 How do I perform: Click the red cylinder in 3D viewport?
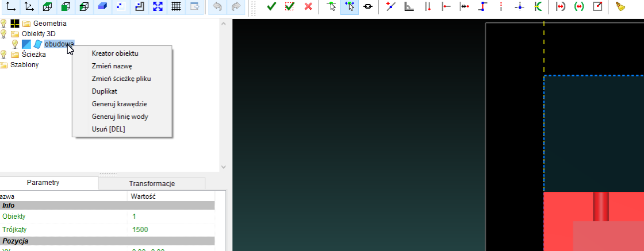(x=601, y=206)
